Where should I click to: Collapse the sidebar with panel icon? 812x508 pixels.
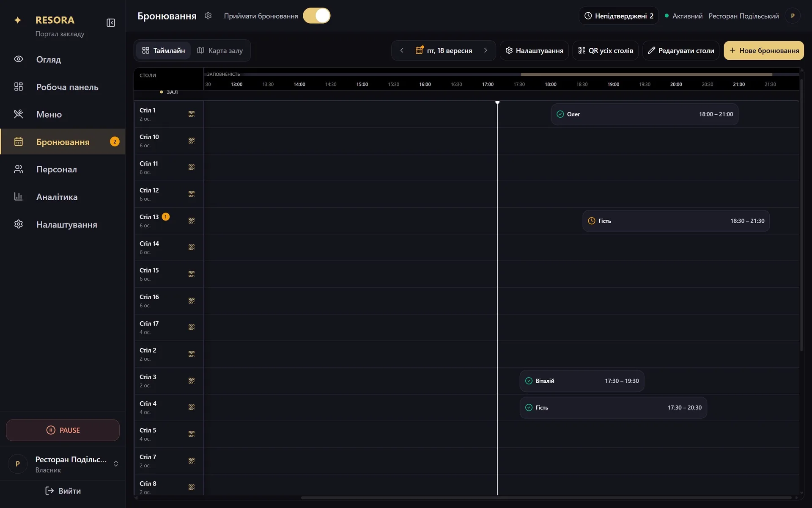pyautogui.click(x=111, y=23)
